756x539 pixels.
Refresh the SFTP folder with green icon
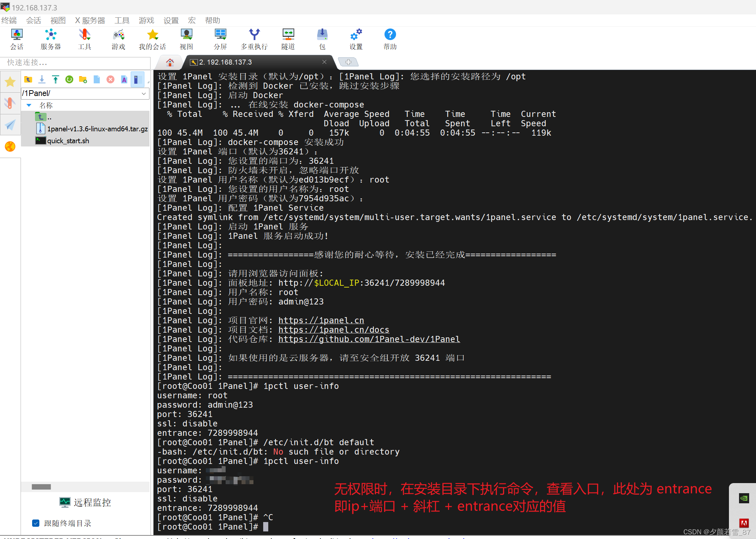(x=69, y=79)
